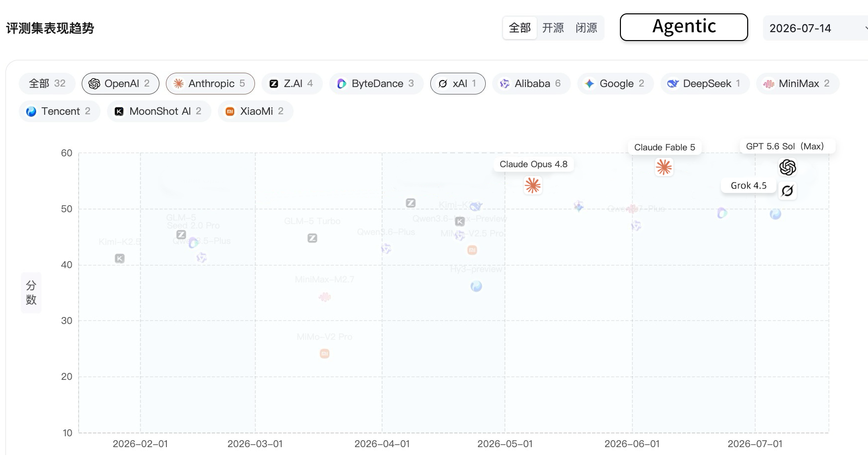Image resolution: width=868 pixels, height=460 pixels.
Task: Enable the ByteDance filter chip
Action: pos(376,84)
